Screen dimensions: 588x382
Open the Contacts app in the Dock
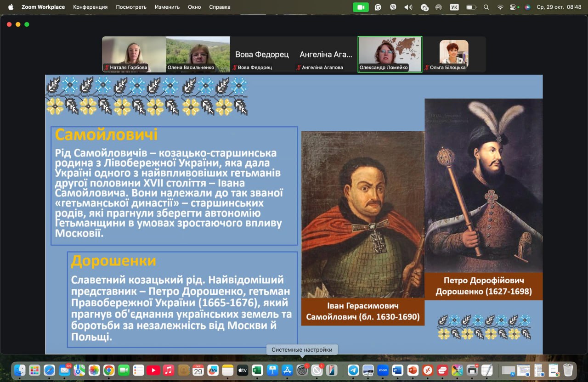pos(183,370)
